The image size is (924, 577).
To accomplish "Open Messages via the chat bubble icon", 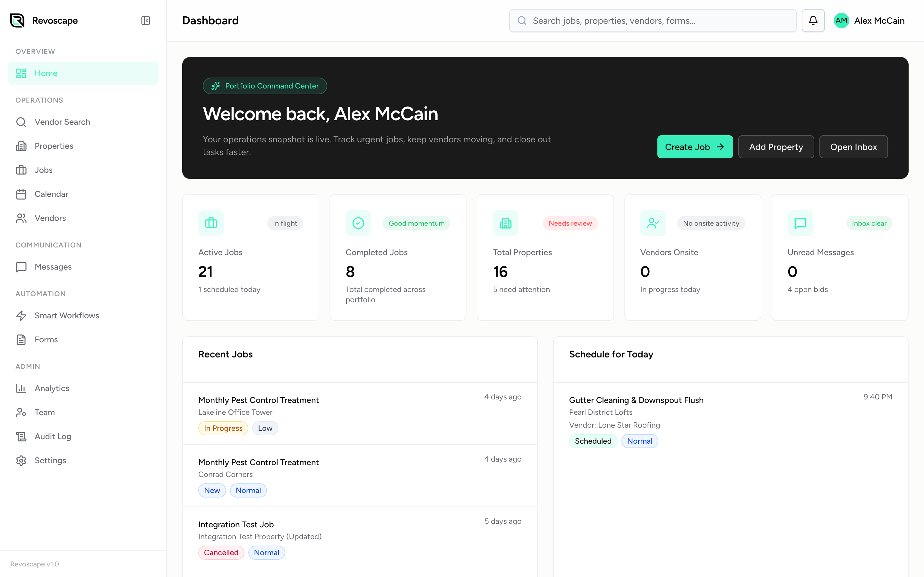I will point(21,267).
